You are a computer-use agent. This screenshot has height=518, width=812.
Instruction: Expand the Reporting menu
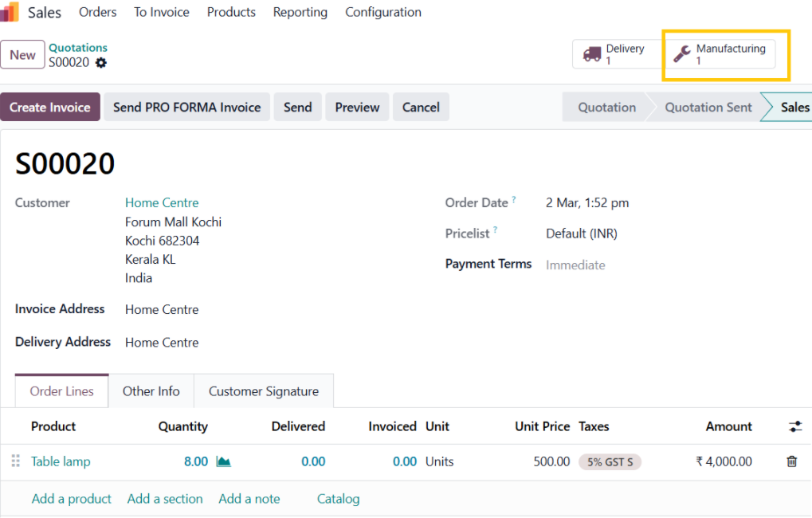pyautogui.click(x=300, y=12)
